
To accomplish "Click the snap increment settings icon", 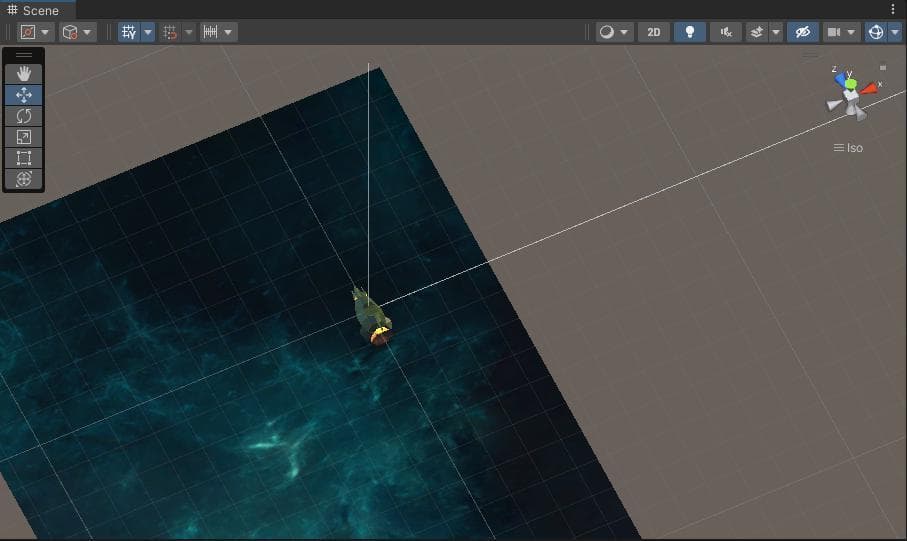I will (211, 32).
